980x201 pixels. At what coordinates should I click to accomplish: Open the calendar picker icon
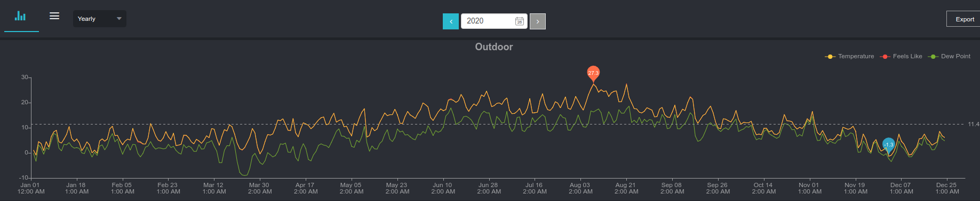519,21
